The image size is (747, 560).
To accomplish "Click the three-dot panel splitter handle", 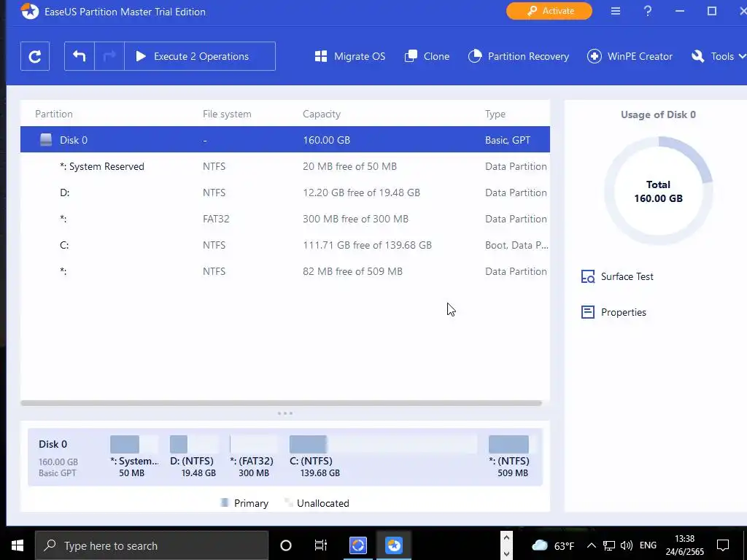I will [285, 413].
